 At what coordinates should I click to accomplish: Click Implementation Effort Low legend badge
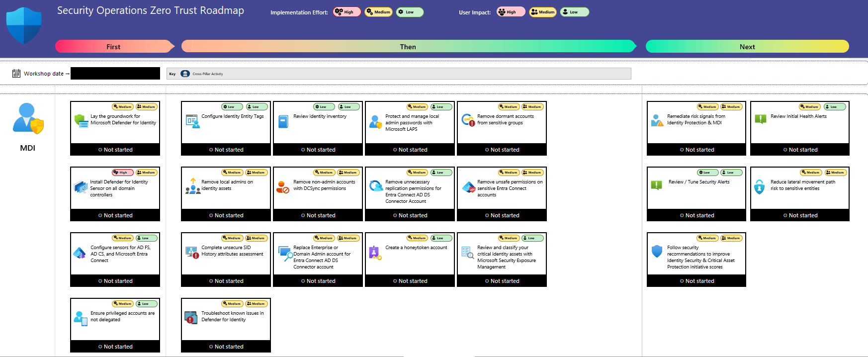pyautogui.click(x=410, y=12)
